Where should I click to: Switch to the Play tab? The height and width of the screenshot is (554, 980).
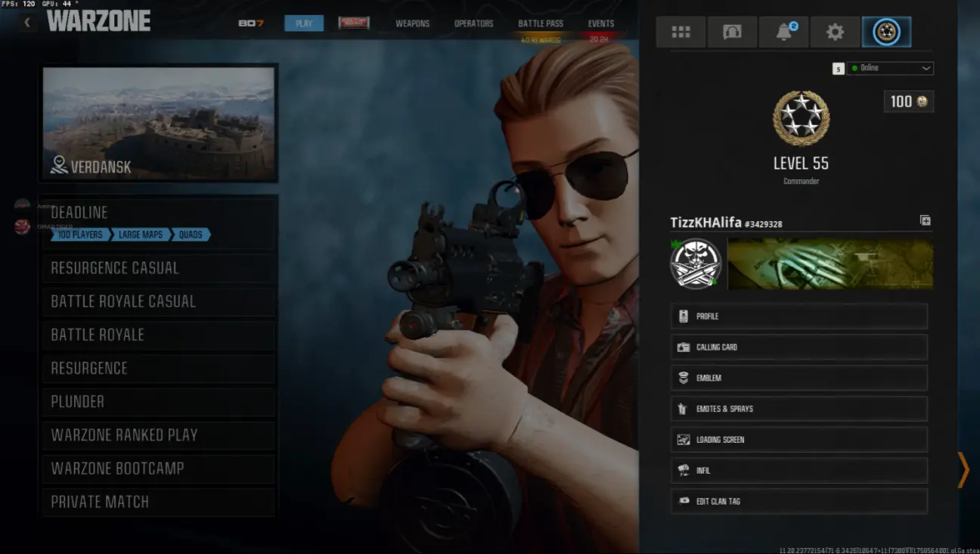[304, 23]
